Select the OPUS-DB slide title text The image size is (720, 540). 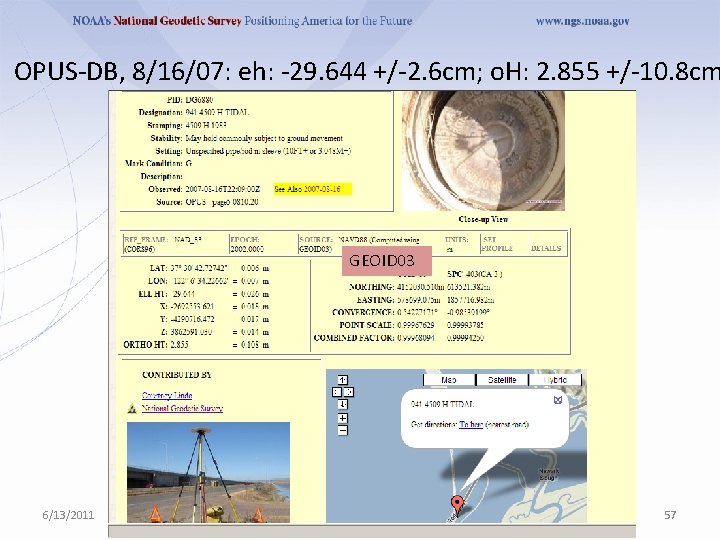click(x=366, y=72)
